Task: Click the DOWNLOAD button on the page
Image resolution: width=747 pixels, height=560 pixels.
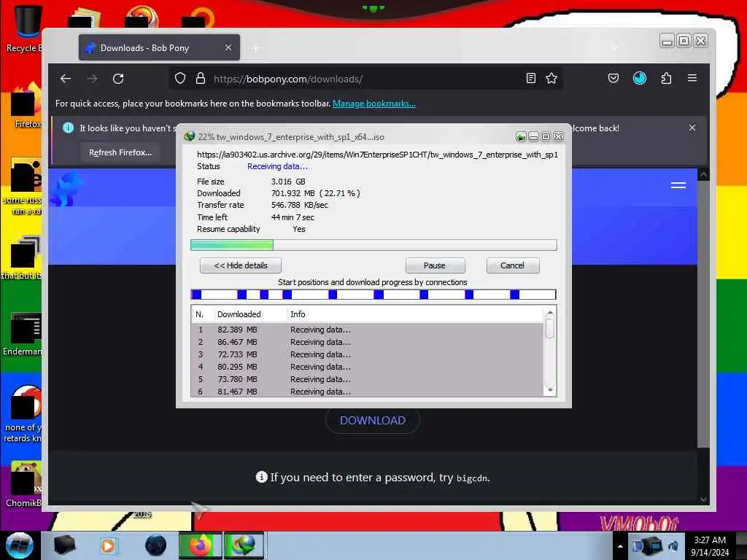Action: tap(373, 421)
